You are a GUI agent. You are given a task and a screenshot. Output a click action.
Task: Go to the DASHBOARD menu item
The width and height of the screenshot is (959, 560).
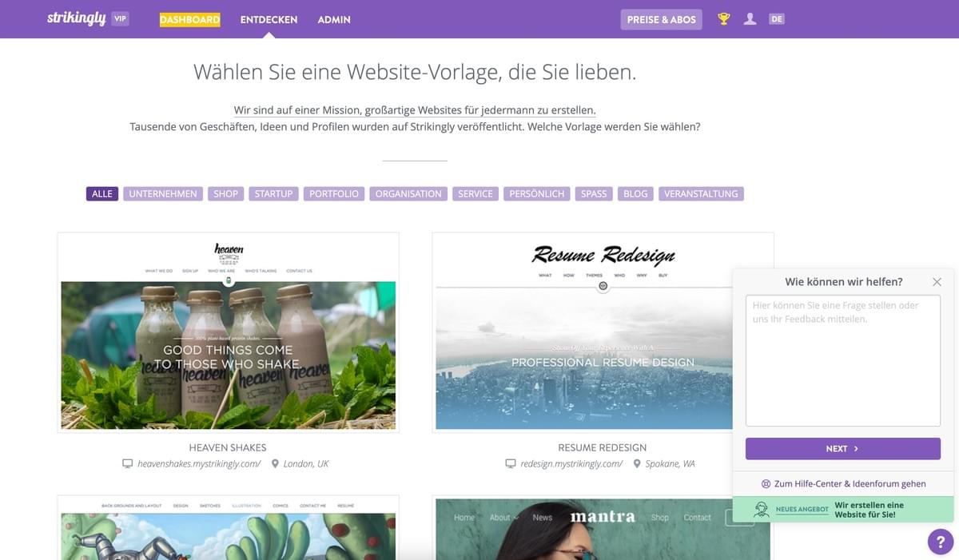pos(189,19)
